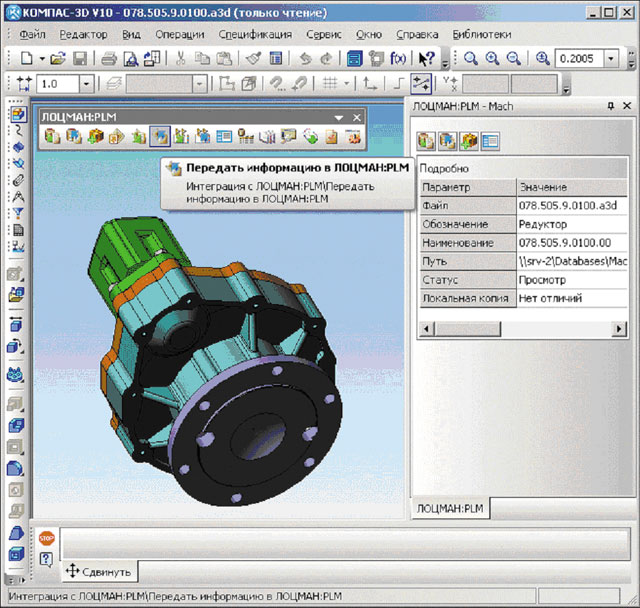640x608 pixels.
Task: Click the file name 078.505.9.0100.a3d cell
Action: click(573, 205)
